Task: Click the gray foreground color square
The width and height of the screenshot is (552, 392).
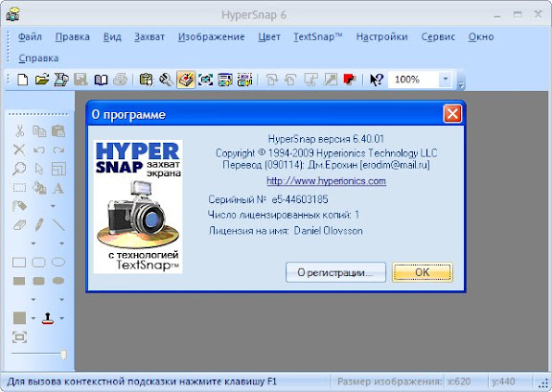Action: 19,318
